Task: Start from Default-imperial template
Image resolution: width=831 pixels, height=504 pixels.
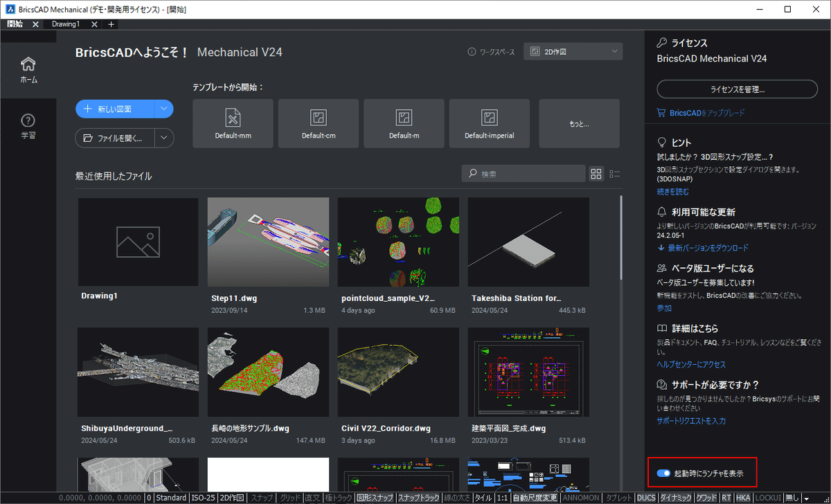Action: pyautogui.click(x=490, y=123)
